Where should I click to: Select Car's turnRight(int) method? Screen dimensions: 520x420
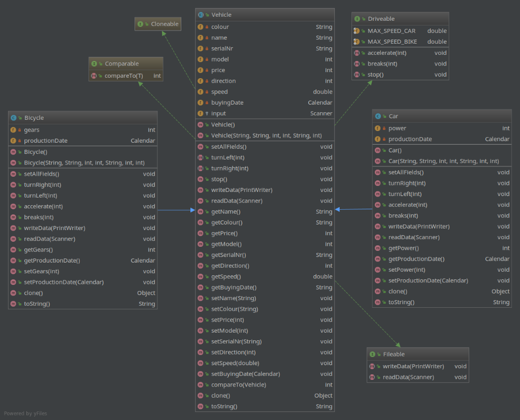[442, 183]
